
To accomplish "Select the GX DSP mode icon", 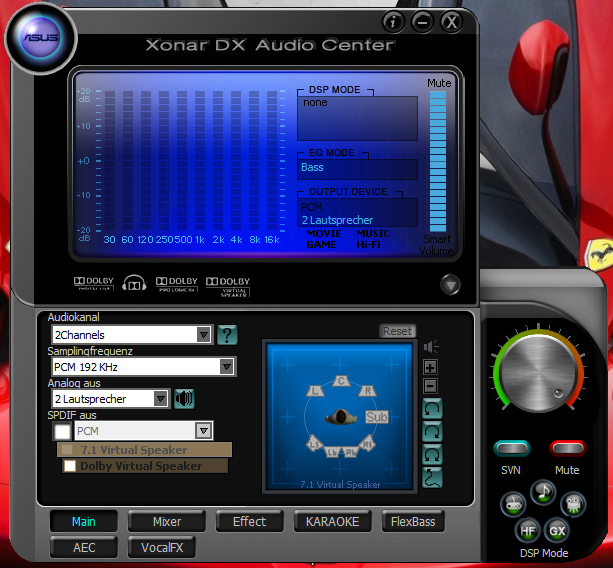I will (x=557, y=530).
